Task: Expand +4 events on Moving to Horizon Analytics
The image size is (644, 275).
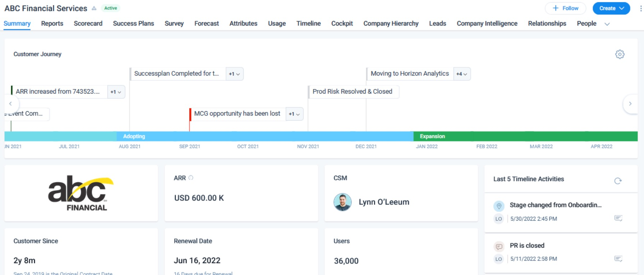Action: [x=462, y=74]
